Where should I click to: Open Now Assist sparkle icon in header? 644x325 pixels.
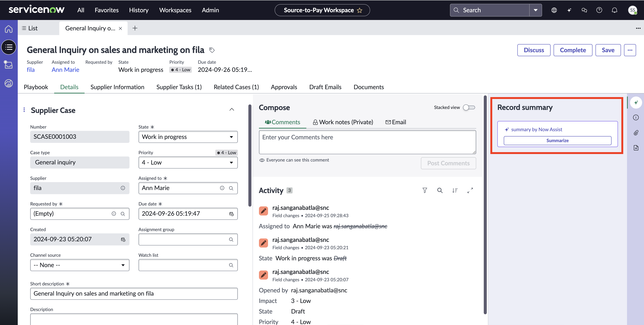(569, 10)
